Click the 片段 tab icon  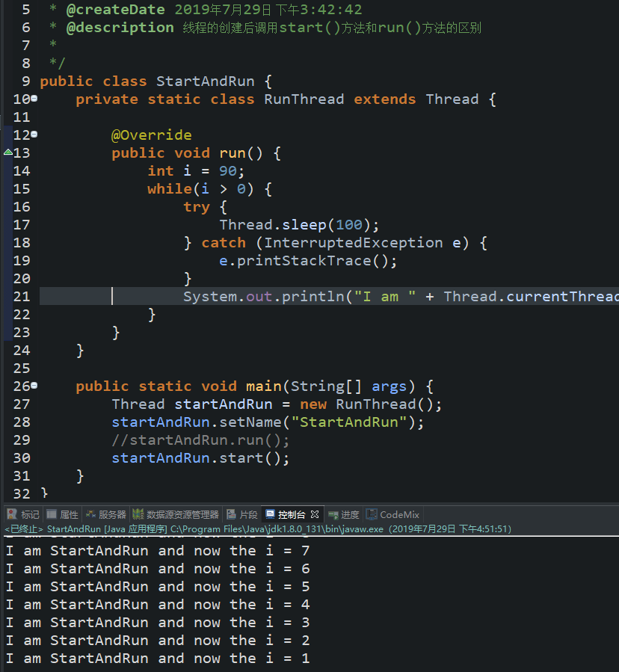tap(231, 514)
